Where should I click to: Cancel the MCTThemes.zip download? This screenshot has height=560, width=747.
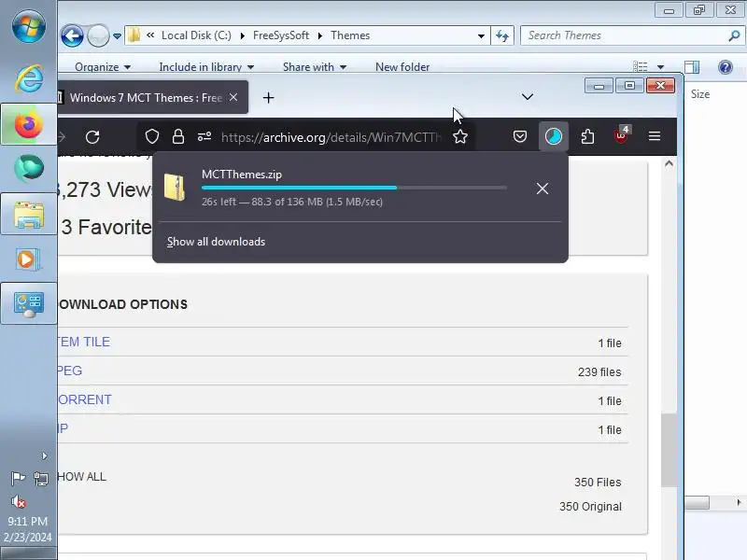coord(543,189)
